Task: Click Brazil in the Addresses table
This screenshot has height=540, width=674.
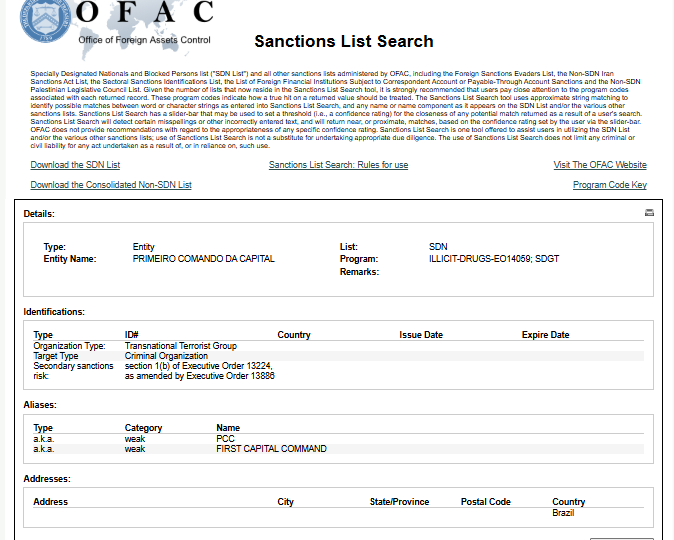Action: (563, 513)
